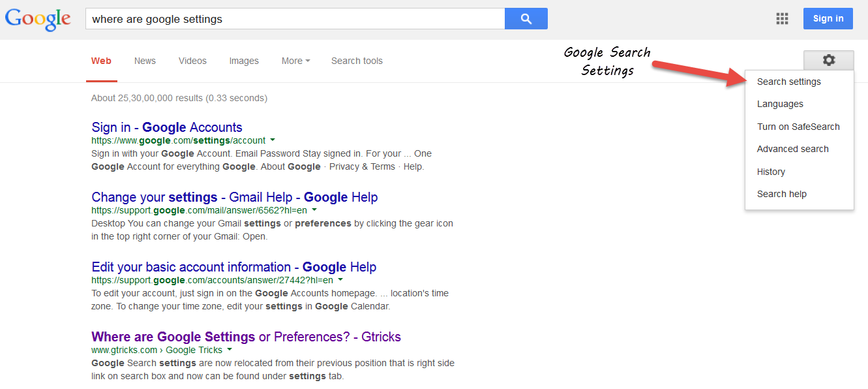Open the Google apps grid
Screen dimensions: 868x389
pos(782,18)
